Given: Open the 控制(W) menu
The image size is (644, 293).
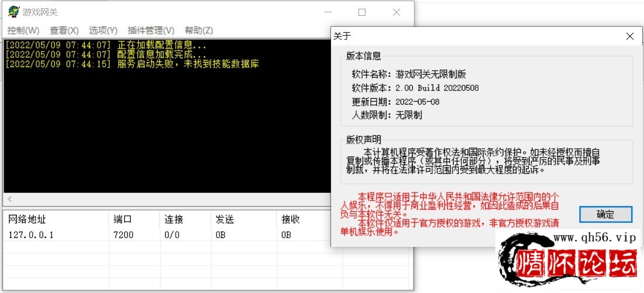Looking at the screenshot, I should tap(23, 30).
